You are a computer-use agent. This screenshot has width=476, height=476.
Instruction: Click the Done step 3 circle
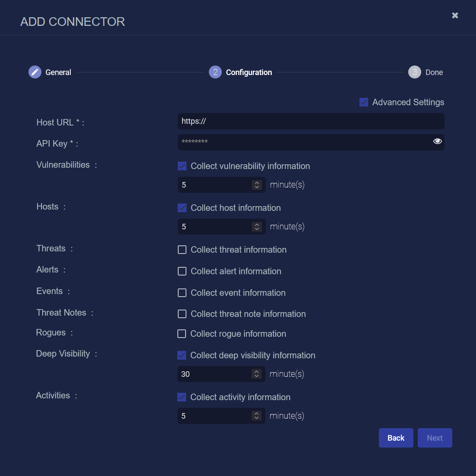click(415, 72)
